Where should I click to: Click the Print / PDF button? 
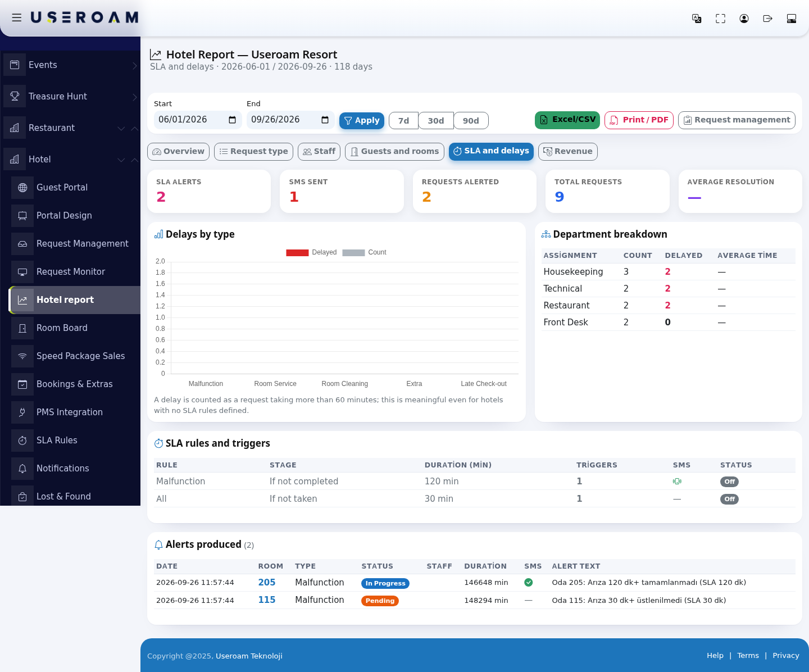tap(639, 120)
